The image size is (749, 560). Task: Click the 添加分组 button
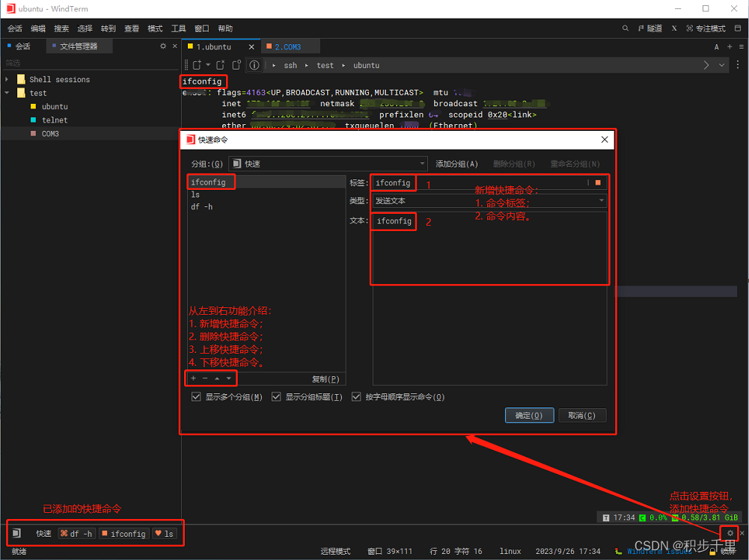[456, 164]
